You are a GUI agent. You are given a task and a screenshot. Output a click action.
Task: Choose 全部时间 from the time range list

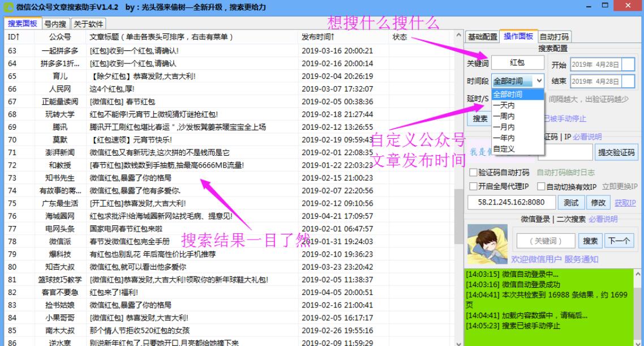click(517, 95)
